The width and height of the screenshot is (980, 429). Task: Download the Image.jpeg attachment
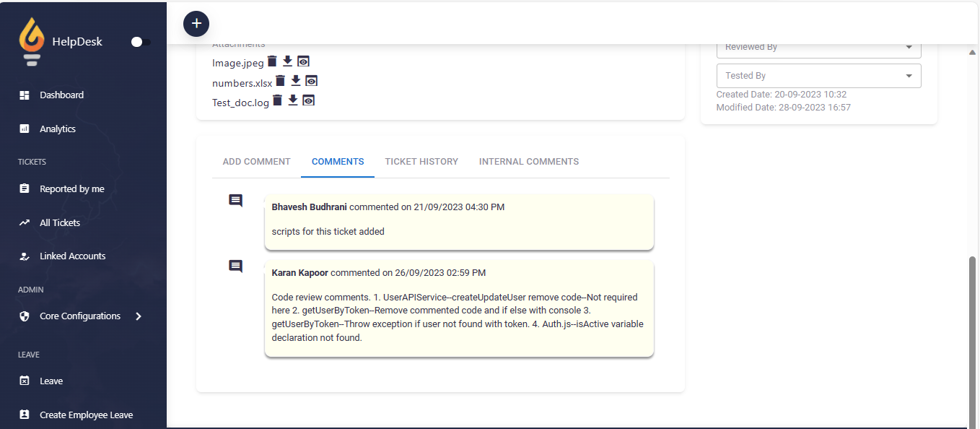point(287,61)
